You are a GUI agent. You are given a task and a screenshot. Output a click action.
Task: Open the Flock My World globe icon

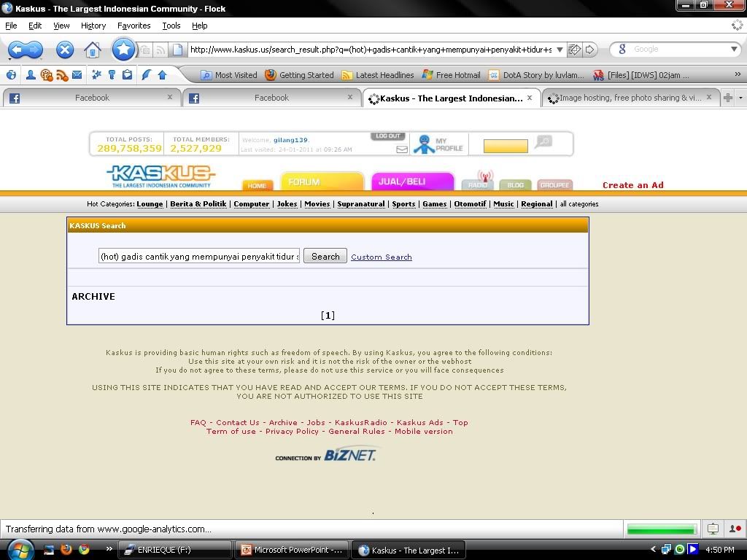coord(12,75)
